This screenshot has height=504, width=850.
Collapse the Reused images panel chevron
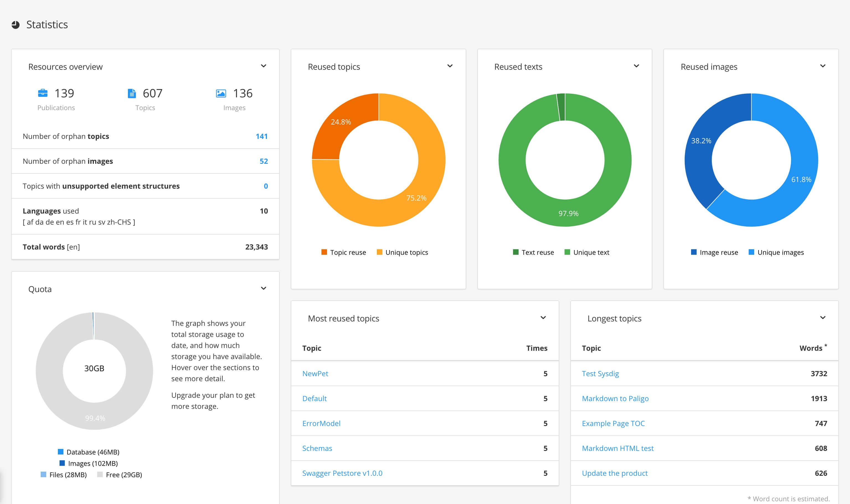[x=823, y=66]
